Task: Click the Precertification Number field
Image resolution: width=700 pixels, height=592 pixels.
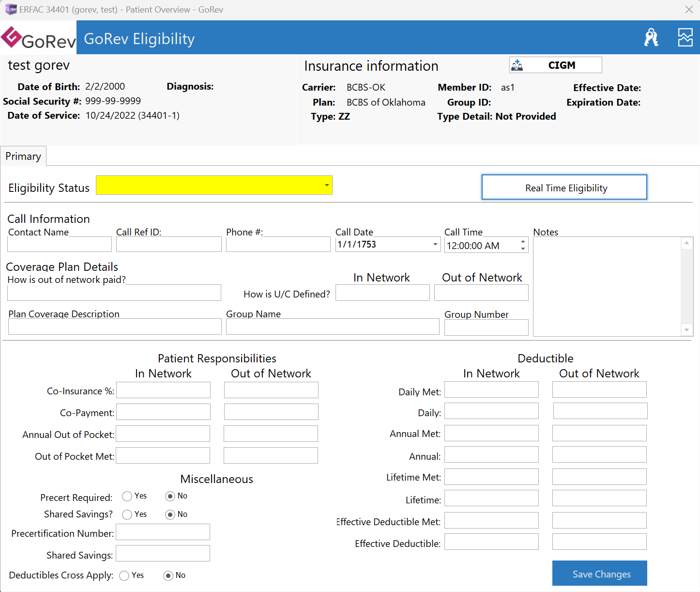Action: point(163,532)
